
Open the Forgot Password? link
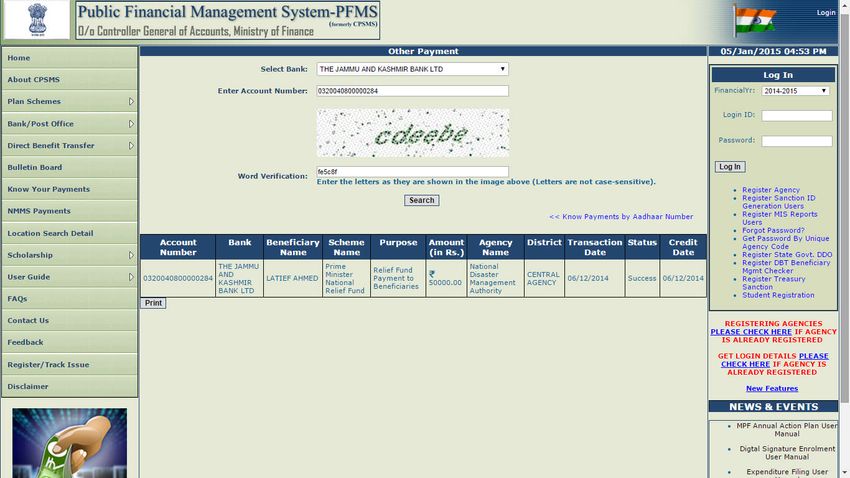coord(773,230)
